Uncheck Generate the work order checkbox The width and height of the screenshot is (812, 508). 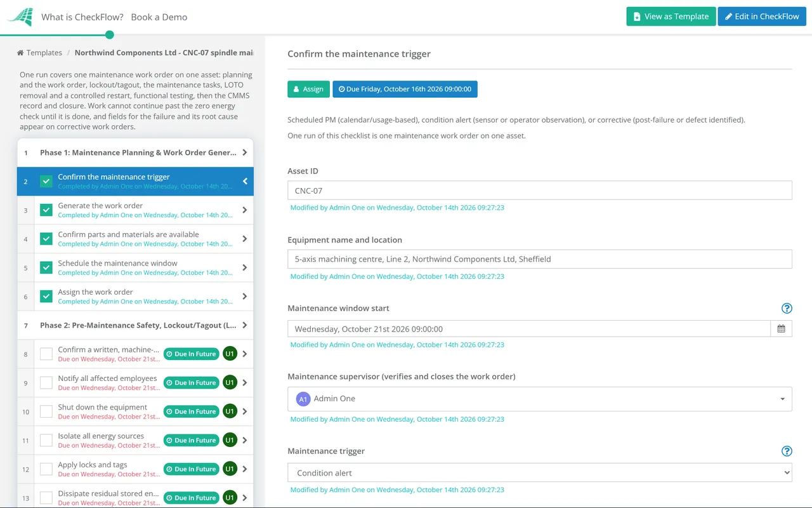(x=46, y=210)
